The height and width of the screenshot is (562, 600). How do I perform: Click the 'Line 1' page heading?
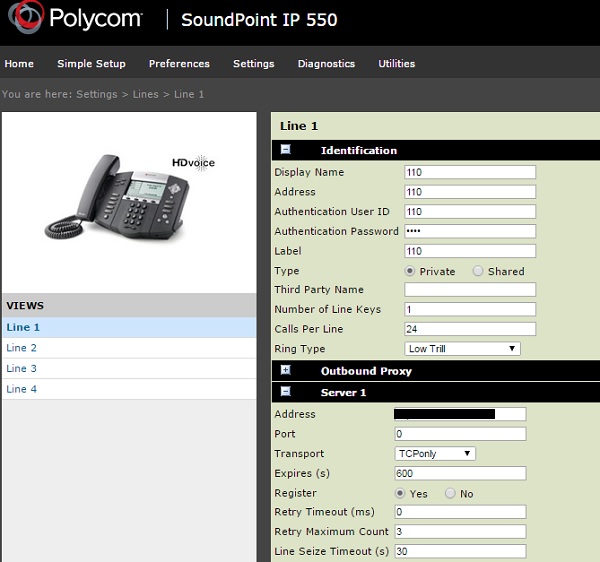click(299, 126)
